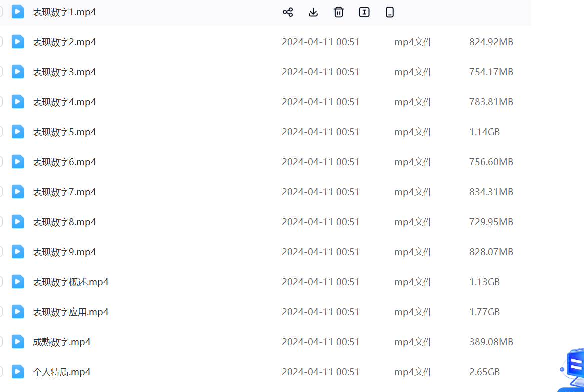The image size is (584, 392).
Task: Check the box next to 表现数字应用.mp4
Action: click(1, 312)
